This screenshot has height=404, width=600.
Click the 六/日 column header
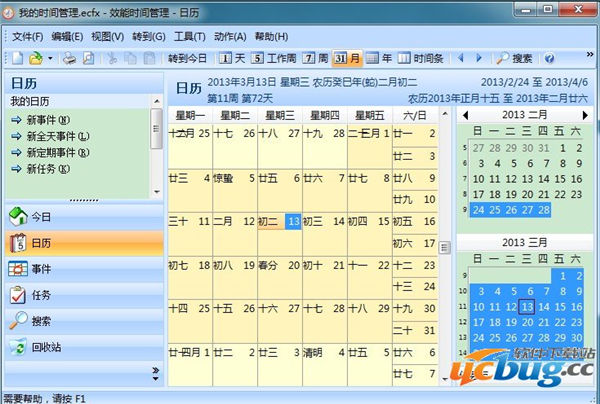click(x=415, y=115)
